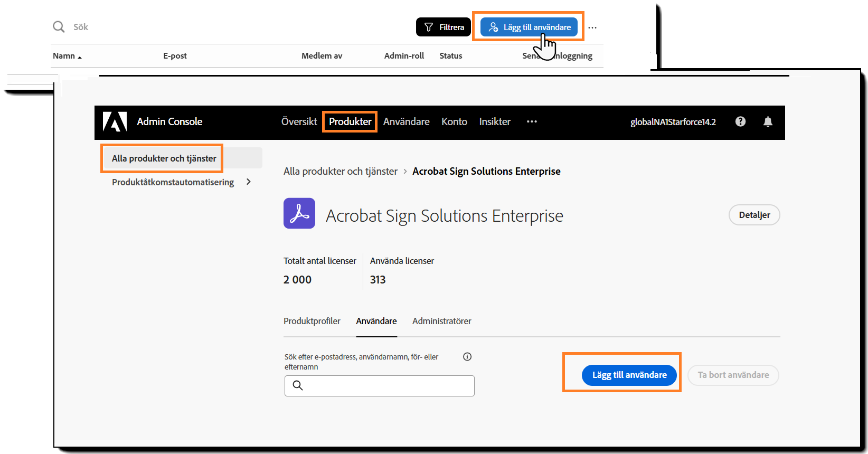868x454 pixels.
Task: Switch to the Användare tab under licenses
Action: (376, 321)
